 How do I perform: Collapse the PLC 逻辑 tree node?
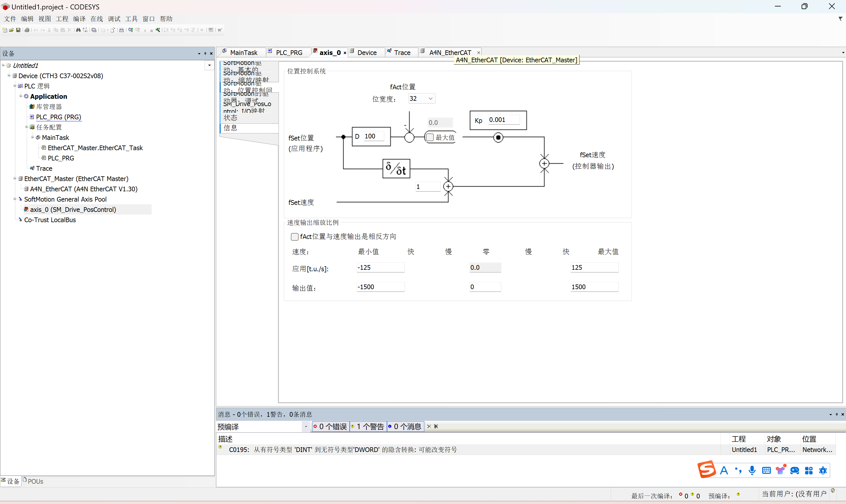15,86
